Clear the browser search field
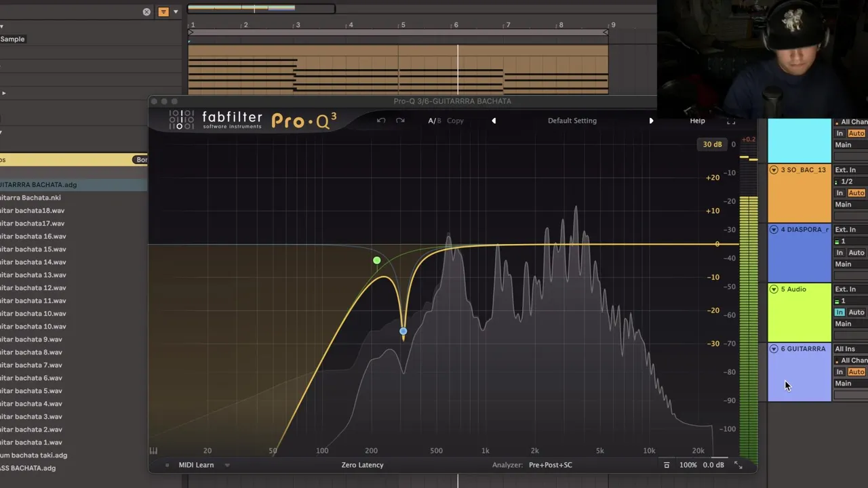Image resolution: width=868 pixels, height=488 pixels. [x=146, y=12]
